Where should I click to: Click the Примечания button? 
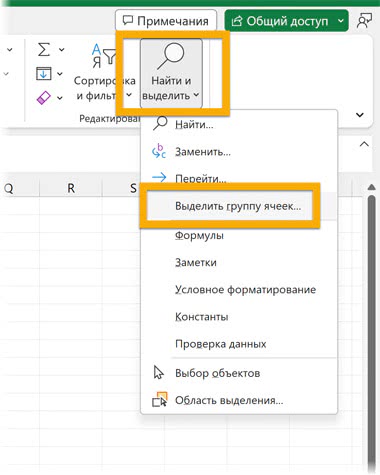166,21
